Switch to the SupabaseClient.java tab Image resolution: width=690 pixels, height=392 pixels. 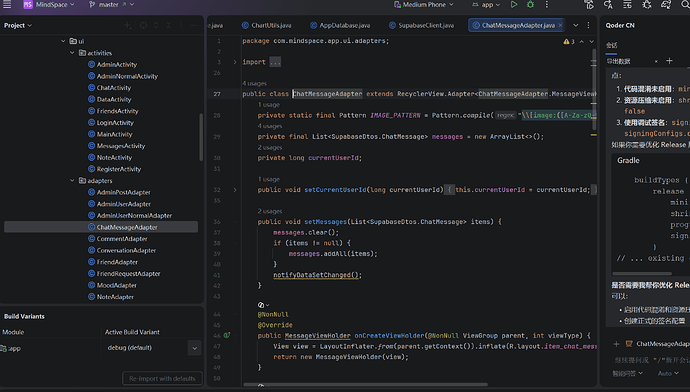(x=421, y=26)
